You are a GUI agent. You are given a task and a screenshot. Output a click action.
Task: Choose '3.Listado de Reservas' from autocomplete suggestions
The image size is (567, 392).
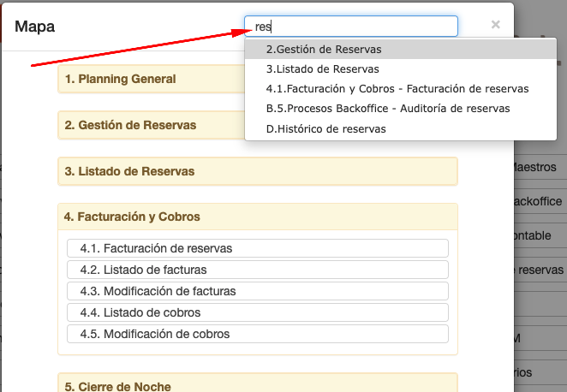323,69
